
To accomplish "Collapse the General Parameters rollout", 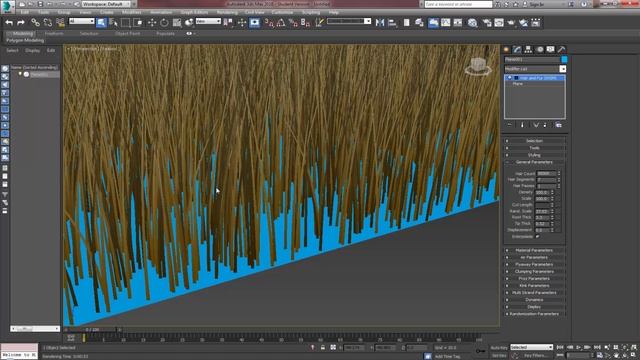I will click(x=535, y=162).
